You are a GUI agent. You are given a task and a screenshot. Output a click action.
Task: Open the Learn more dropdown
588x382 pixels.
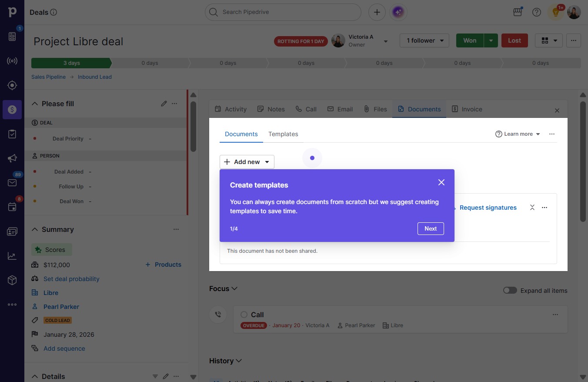pos(518,134)
